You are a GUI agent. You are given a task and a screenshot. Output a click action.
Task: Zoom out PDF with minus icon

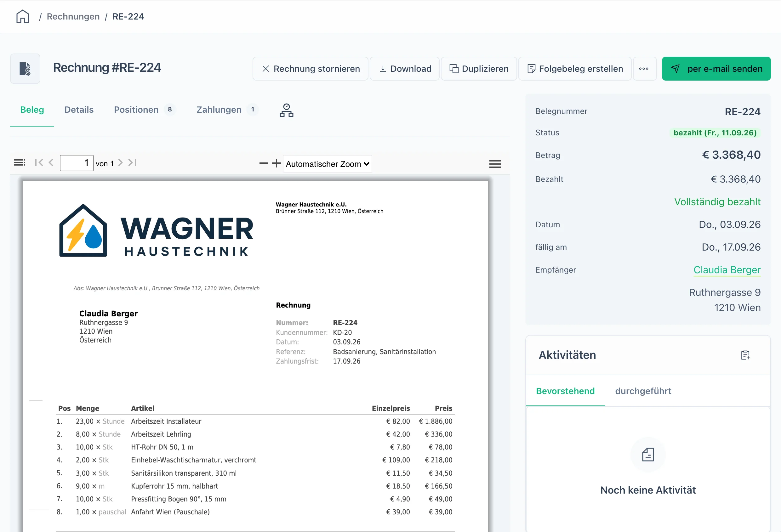click(x=264, y=163)
